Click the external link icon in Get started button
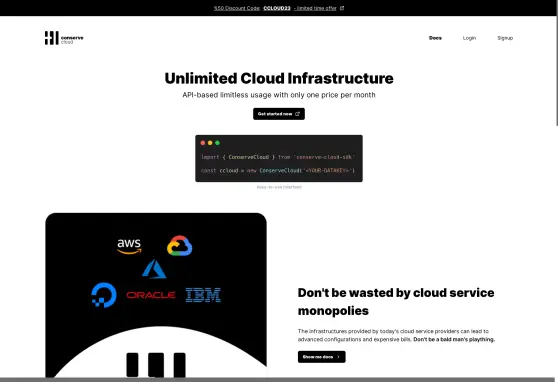Image resolution: width=558 pixels, height=382 pixels. (297, 114)
